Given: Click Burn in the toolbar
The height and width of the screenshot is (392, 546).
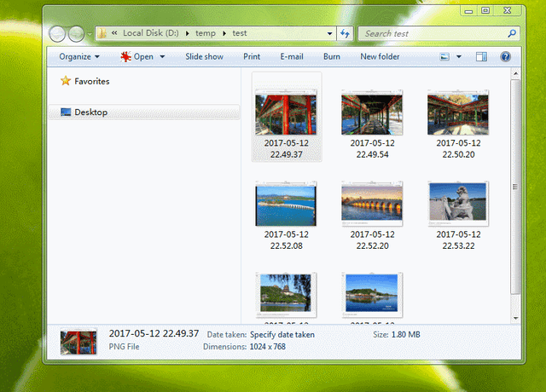Looking at the screenshot, I should (332, 57).
